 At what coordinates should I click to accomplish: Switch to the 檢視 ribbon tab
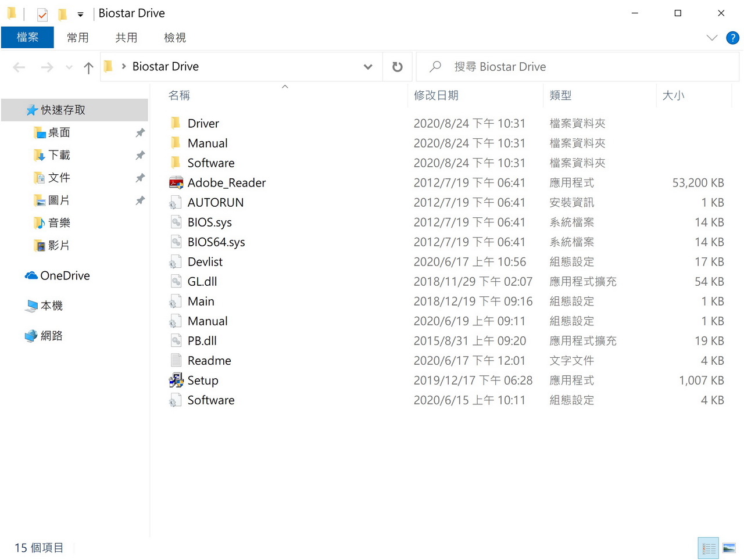coord(175,38)
